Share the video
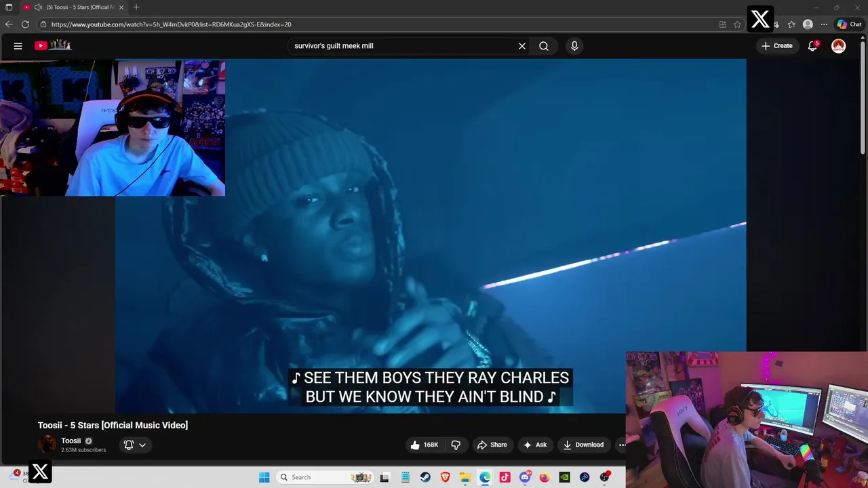Image resolution: width=868 pixels, height=488 pixels. [x=492, y=445]
